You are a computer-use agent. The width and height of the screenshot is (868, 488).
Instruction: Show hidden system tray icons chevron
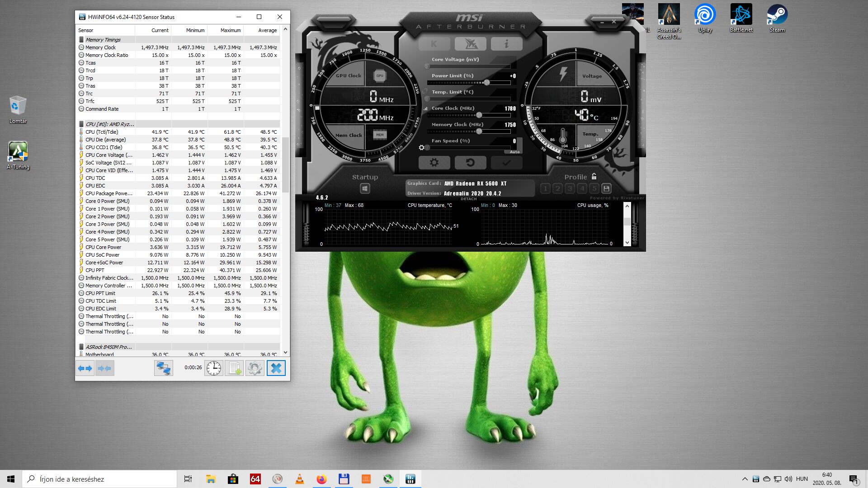pyautogui.click(x=745, y=479)
